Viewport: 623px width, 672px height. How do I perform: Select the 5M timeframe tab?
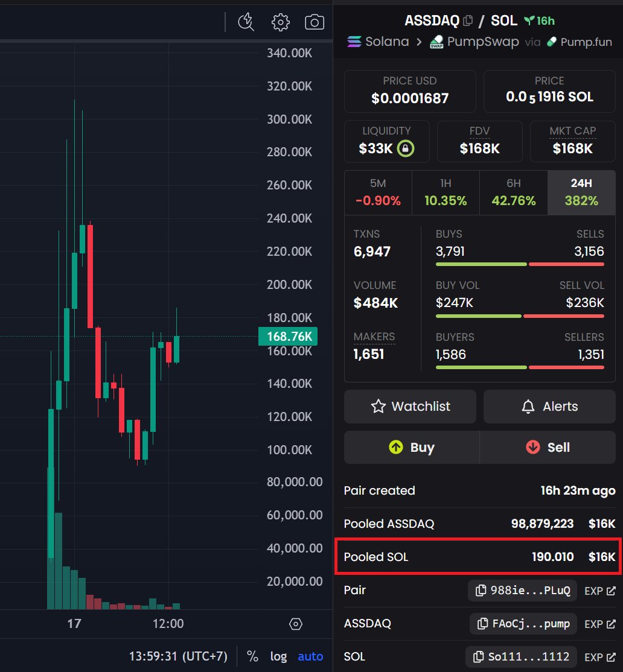[378, 192]
